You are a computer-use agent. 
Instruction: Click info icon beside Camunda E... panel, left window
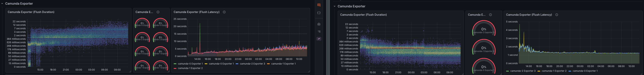point(158,12)
